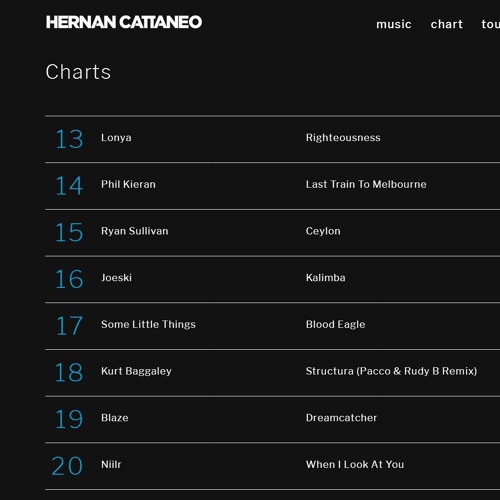Select artist name Blaze
Screen dimensions: 500x500
(x=115, y=417)
